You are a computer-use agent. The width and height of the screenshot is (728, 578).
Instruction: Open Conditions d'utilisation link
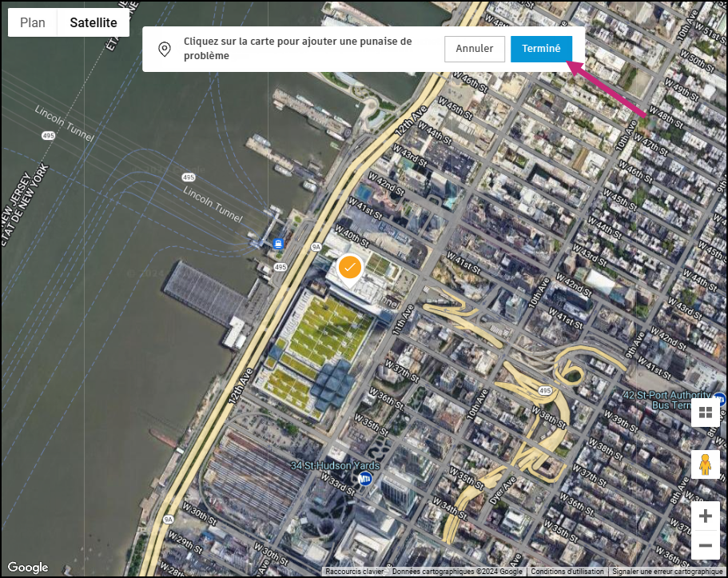coord(567,572)
